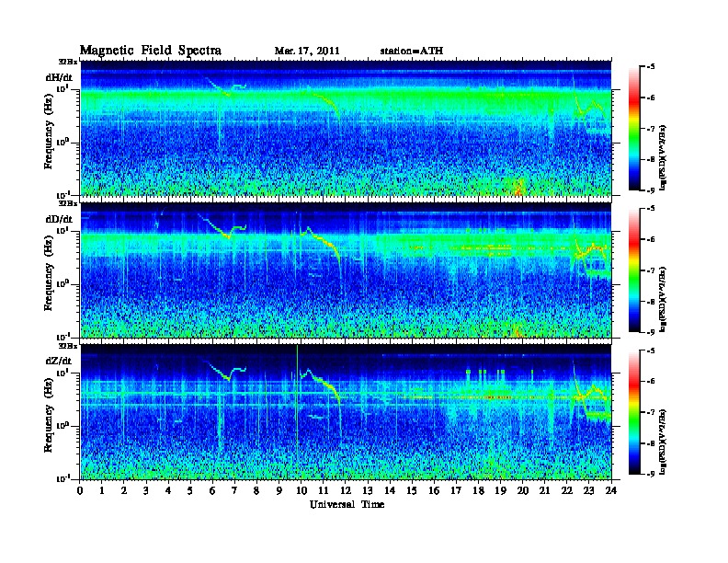Click hour tick label 5 on time axis
This screenshot has height=563, width=728.
coord(190,490)
